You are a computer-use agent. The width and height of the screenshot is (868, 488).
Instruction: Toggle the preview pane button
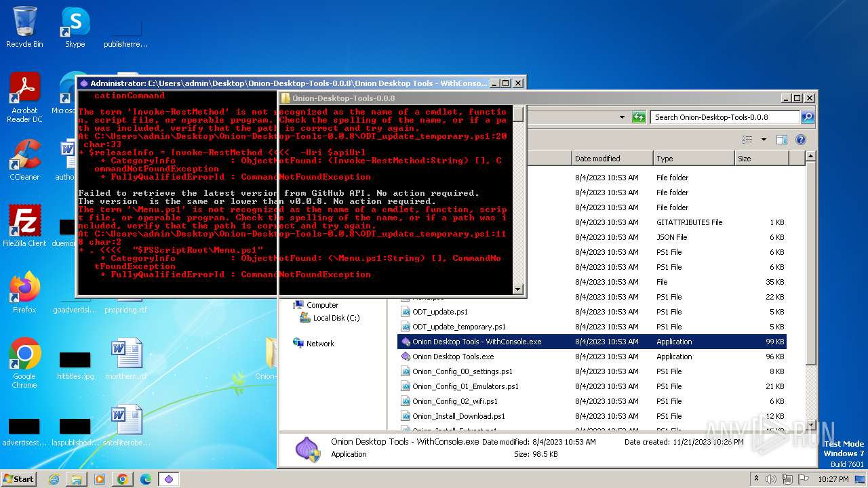click(782, 140)
